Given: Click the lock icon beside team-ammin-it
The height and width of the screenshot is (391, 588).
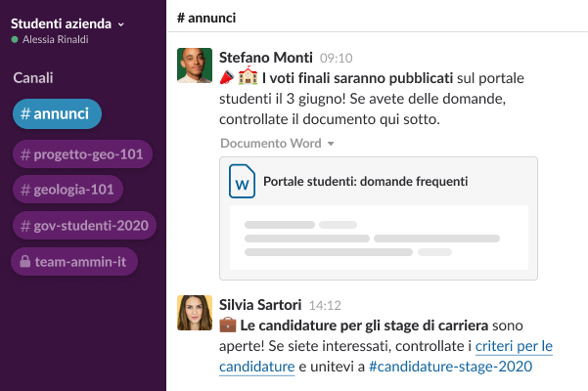Looking at the screenshot, I should 24,262.
